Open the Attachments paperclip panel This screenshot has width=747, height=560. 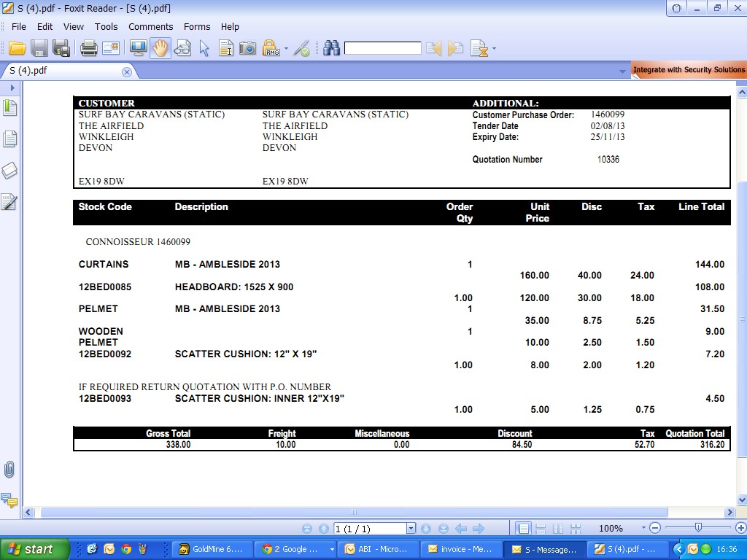point(9,469)
